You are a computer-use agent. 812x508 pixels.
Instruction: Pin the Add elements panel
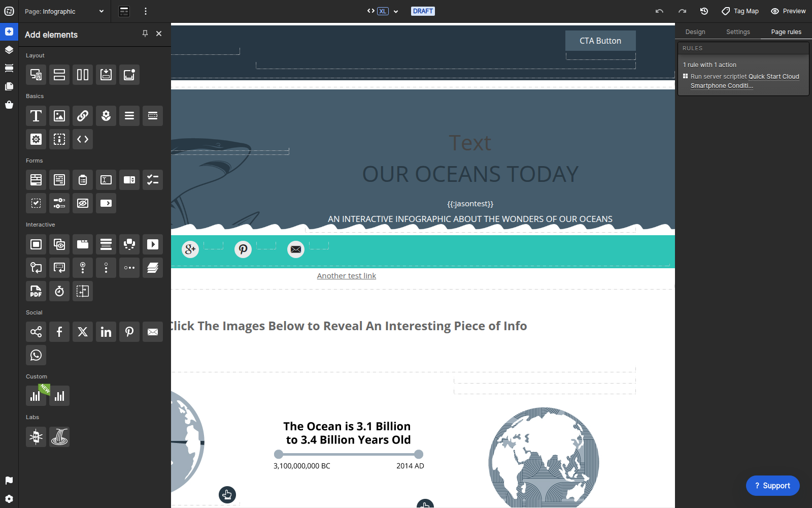tap(145, 34)
